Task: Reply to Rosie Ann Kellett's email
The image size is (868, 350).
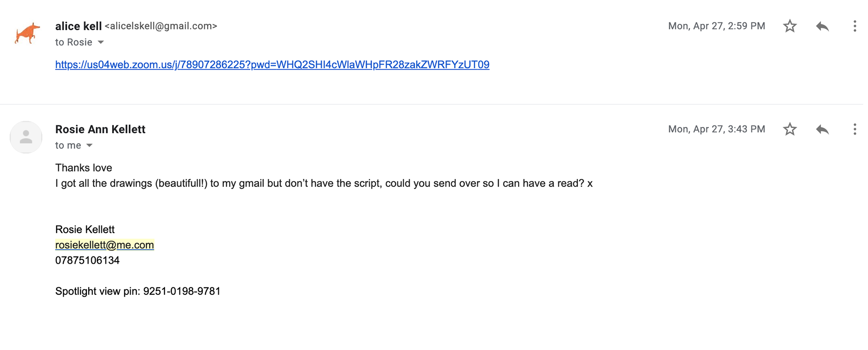Action: tap(822, 129)
